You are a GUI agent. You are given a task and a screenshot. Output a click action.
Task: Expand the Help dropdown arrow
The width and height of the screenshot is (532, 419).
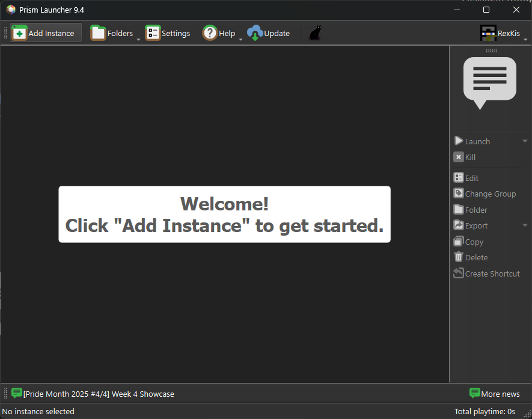tap(240, 40)
